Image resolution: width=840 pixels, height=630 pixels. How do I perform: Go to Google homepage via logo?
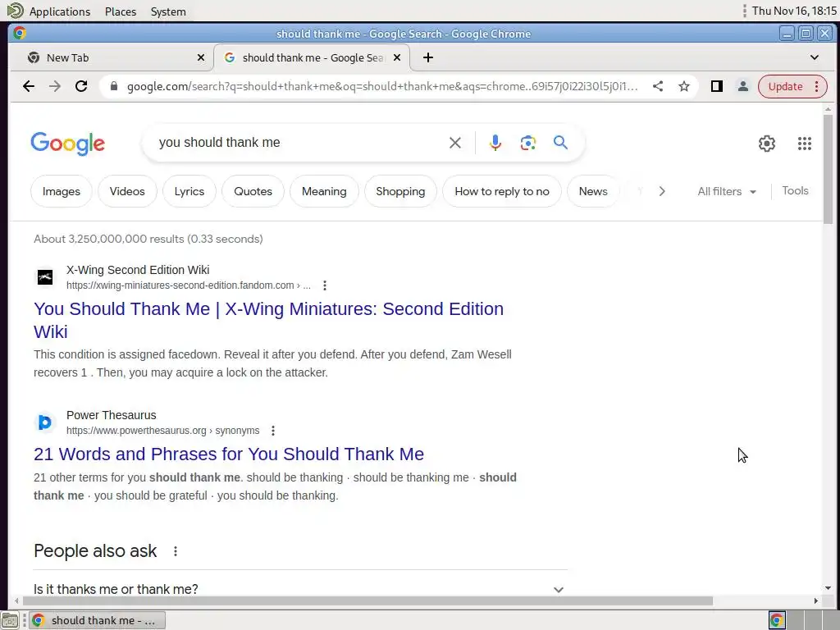click(67, 143)
